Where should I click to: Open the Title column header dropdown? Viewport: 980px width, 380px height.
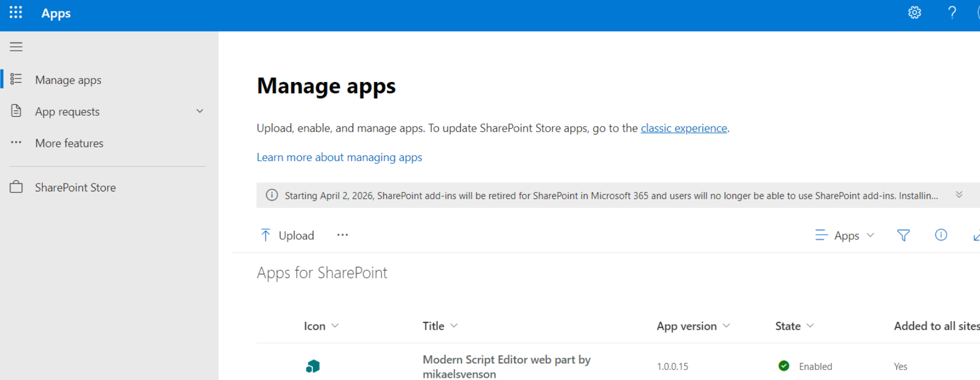[454, 326]
